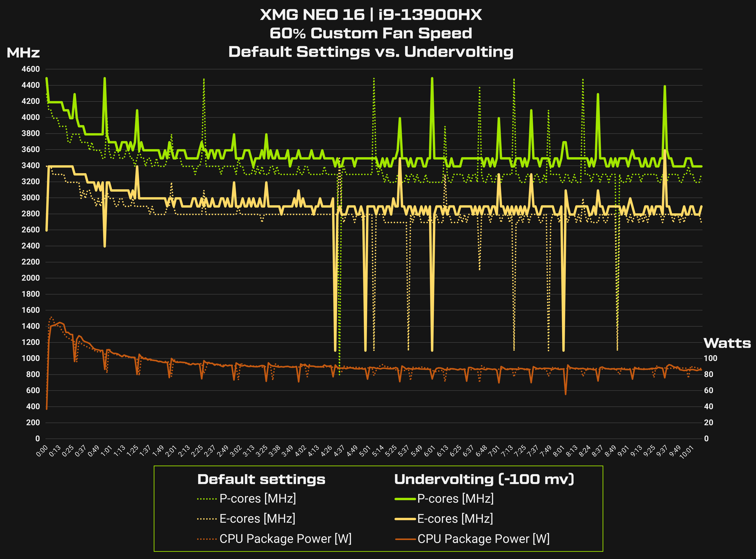Click the "600" MHz axis tick label

[33, 390]
